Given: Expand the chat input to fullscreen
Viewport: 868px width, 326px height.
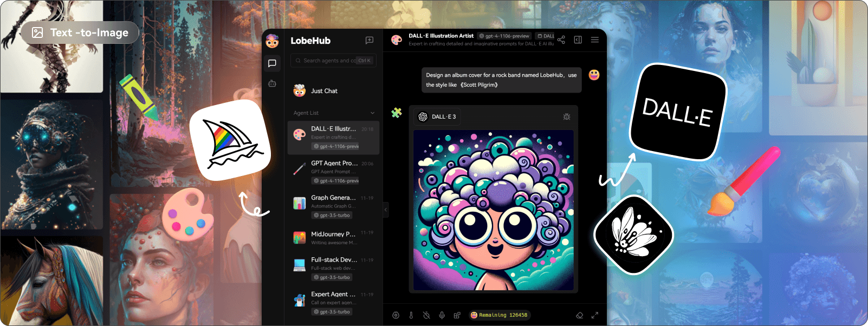Looking at the screenshot, I should click(x=594, y=315).
